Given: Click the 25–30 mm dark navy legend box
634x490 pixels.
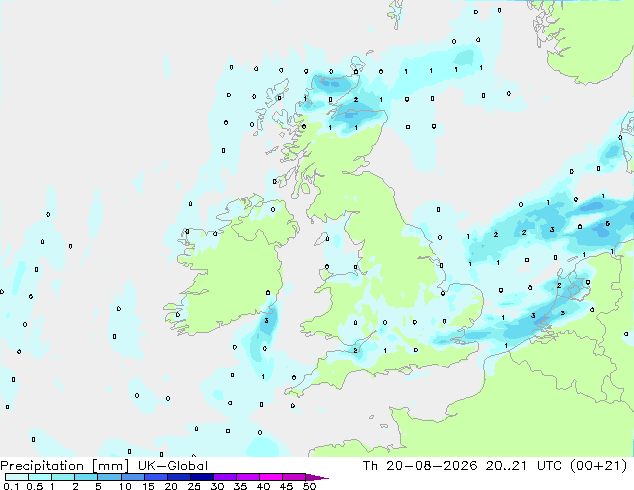Looking at the screenshot, I should click(x=201, y=477).
